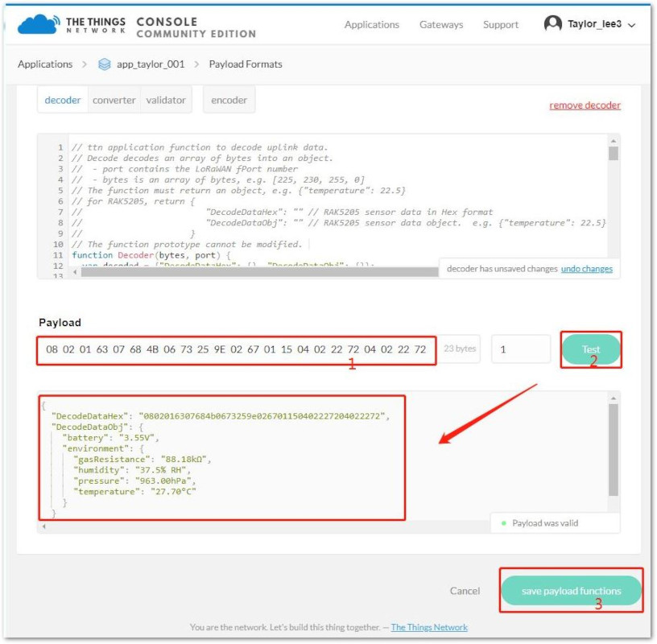Click result panel scroll-up arrow
This screenshot has width=657, height=644.
614,398
